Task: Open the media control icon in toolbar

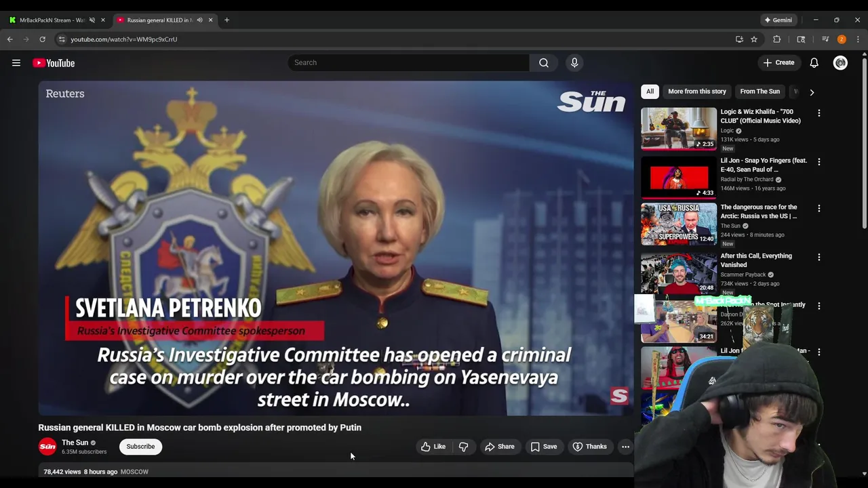Action: 825,39
